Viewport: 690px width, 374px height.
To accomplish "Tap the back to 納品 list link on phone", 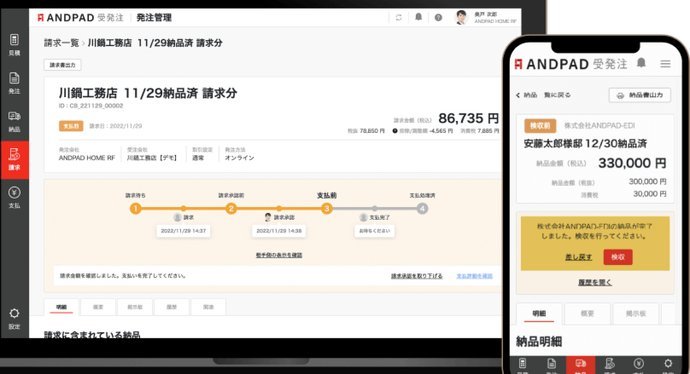I will pos(543,95).
